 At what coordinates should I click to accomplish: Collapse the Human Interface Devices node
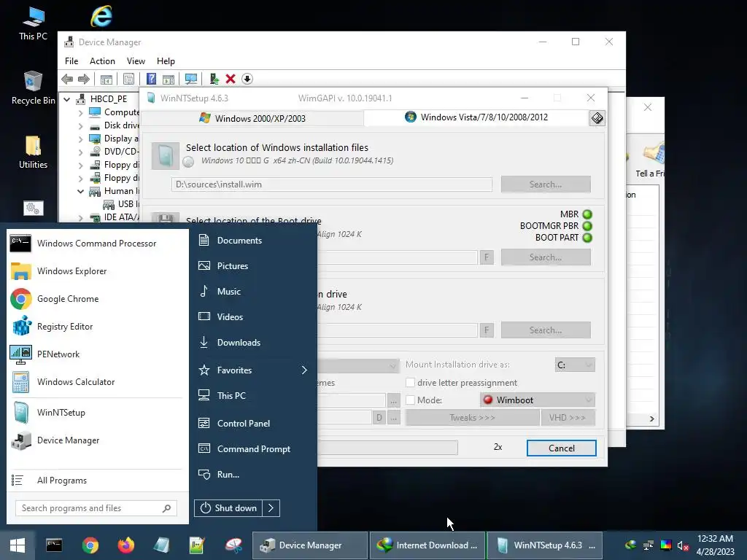(80, 192)
